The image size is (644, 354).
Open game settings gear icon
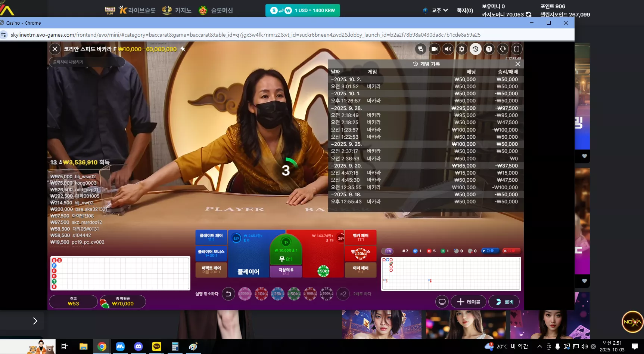point(462,49)
